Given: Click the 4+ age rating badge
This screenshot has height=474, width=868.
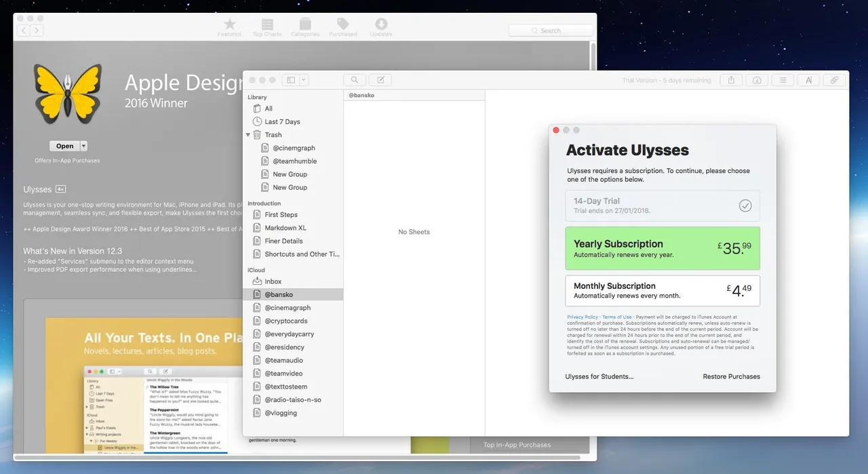Looking at the screenshot, I should 60,189.
